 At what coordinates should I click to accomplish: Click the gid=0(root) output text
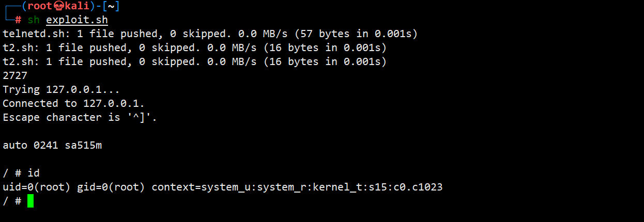click(x=111, y=187)
